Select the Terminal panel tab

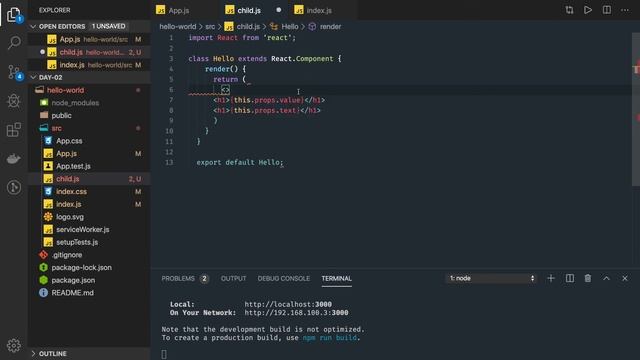[336, 279]
